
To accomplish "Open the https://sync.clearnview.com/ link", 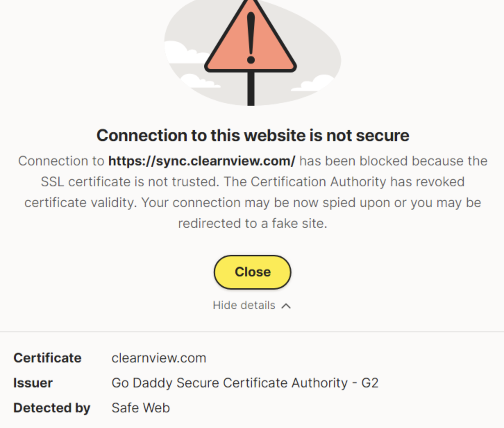I will point(201,161).
